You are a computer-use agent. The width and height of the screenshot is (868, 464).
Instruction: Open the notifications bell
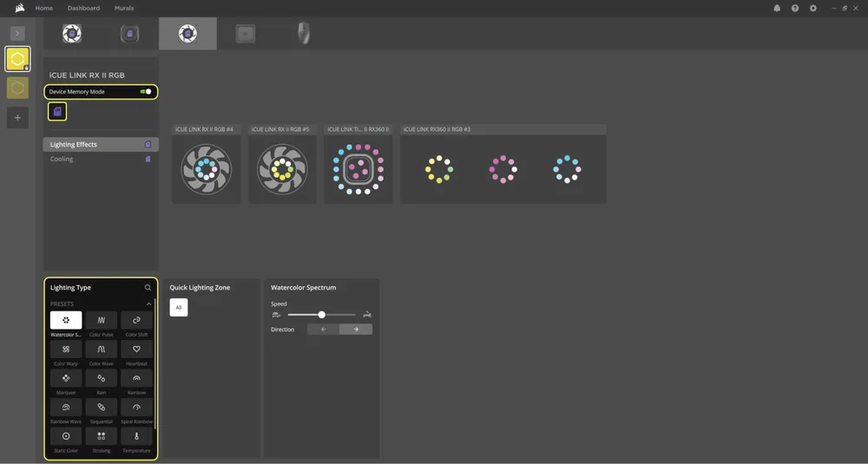tap(777, 9)
